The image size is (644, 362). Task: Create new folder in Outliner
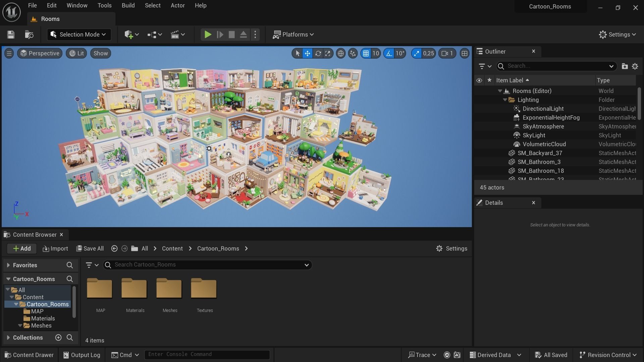point(624,66)
